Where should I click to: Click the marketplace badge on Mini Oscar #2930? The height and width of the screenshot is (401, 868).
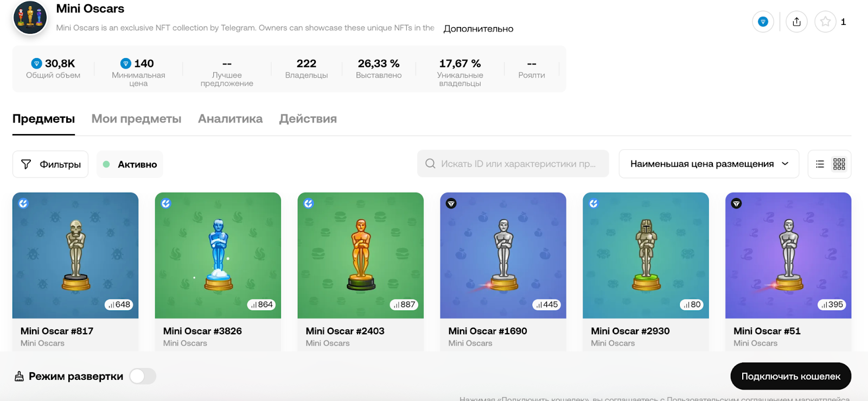(593, 203)
